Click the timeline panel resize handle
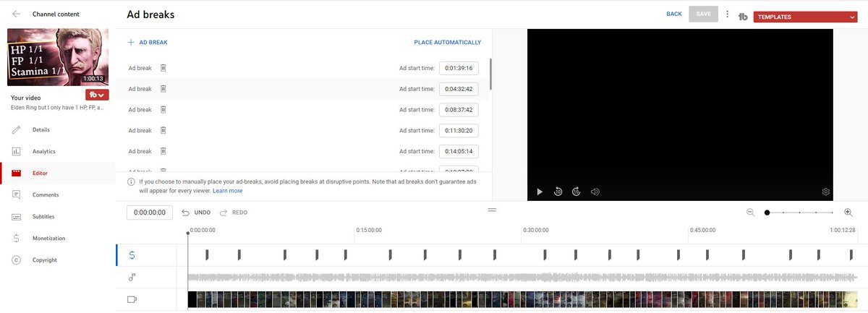The image size is (868, 313). [x=492, y=210]
